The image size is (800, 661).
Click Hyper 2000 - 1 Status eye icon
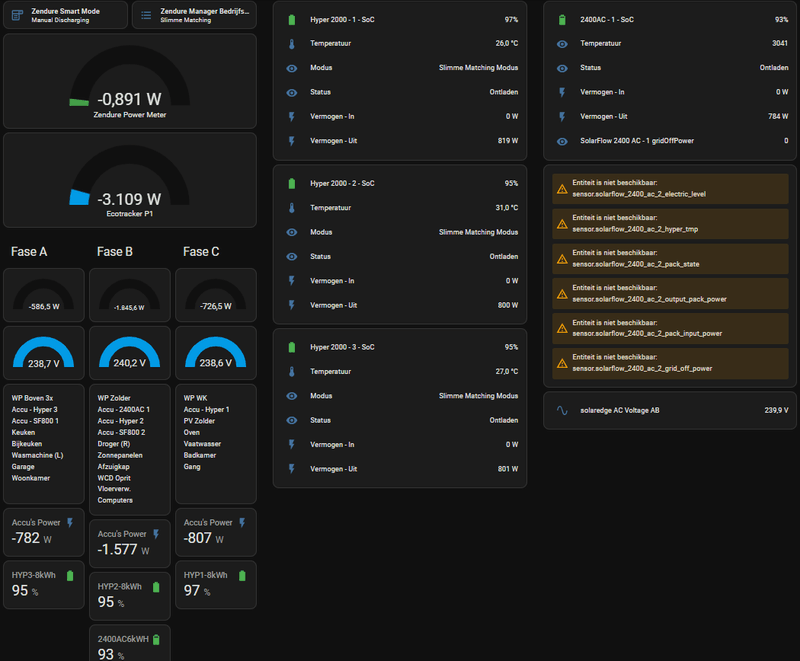(x=292, y=93)
